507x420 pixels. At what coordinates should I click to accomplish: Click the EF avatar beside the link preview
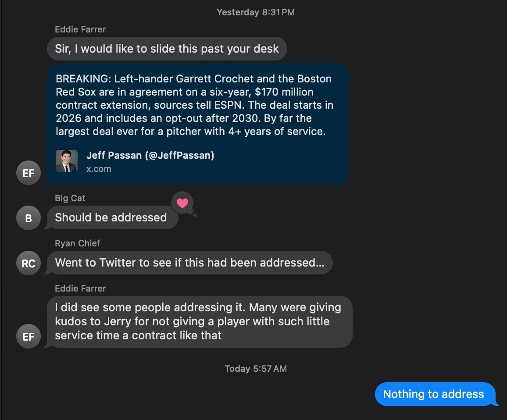[x=29, y=173]
